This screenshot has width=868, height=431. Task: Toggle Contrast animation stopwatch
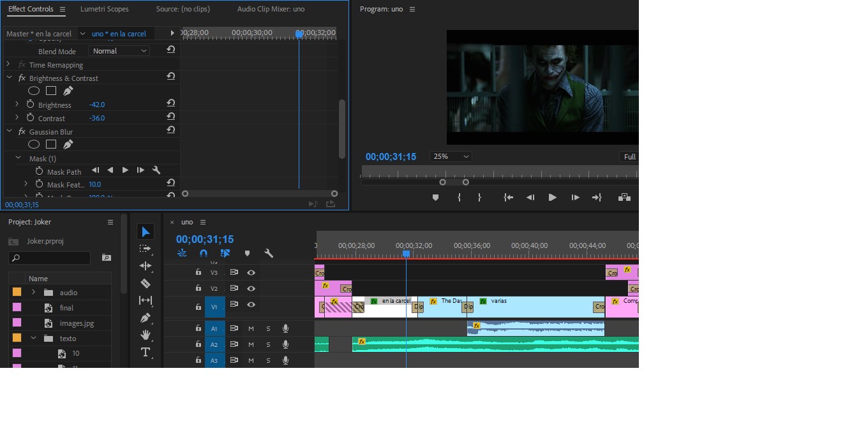pos(30,117)
